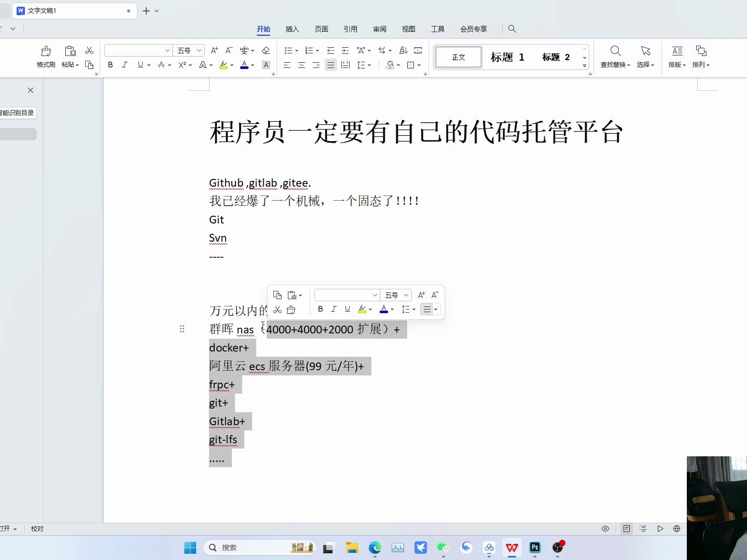The height and width of the screenshot is (560, 747).
Task: Switch to the 页面 (Page) tab
Action: tap(322, 29)
